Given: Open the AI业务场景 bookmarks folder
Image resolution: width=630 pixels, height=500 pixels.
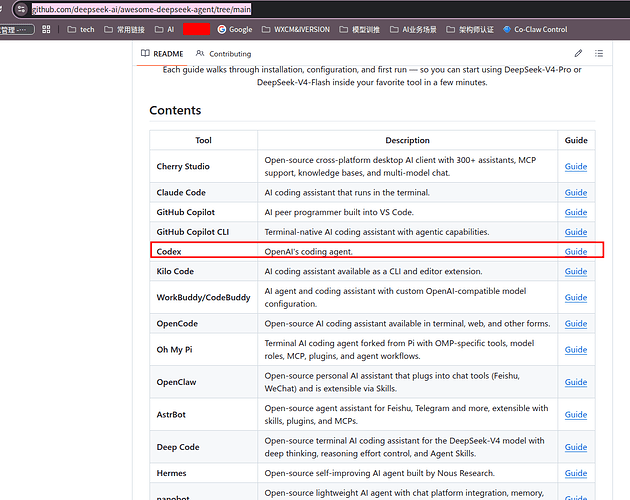Looking at the screenshot, I should [x=413, y=29].
